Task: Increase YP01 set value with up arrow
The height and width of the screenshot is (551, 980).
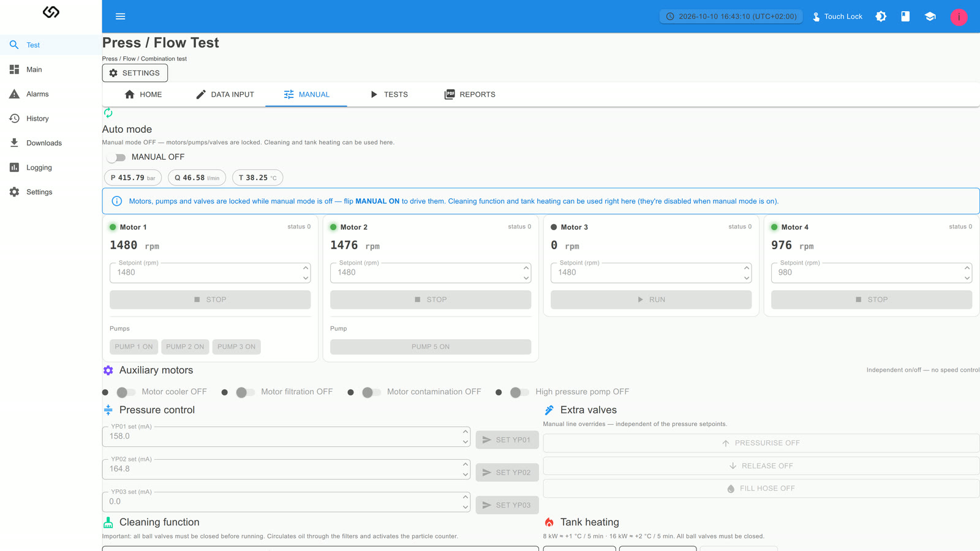Action: (x=466, y=432)
